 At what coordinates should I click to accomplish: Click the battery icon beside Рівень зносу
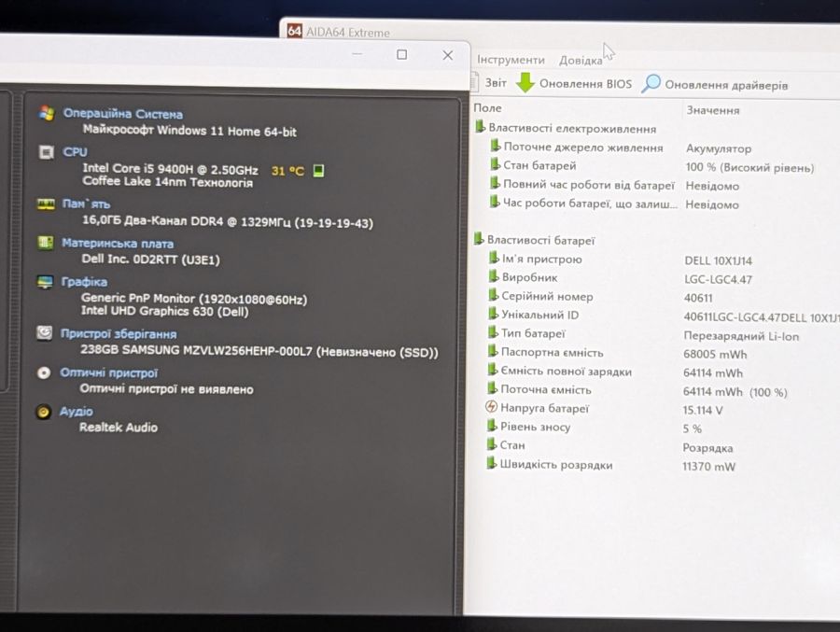tap(492, 426)
